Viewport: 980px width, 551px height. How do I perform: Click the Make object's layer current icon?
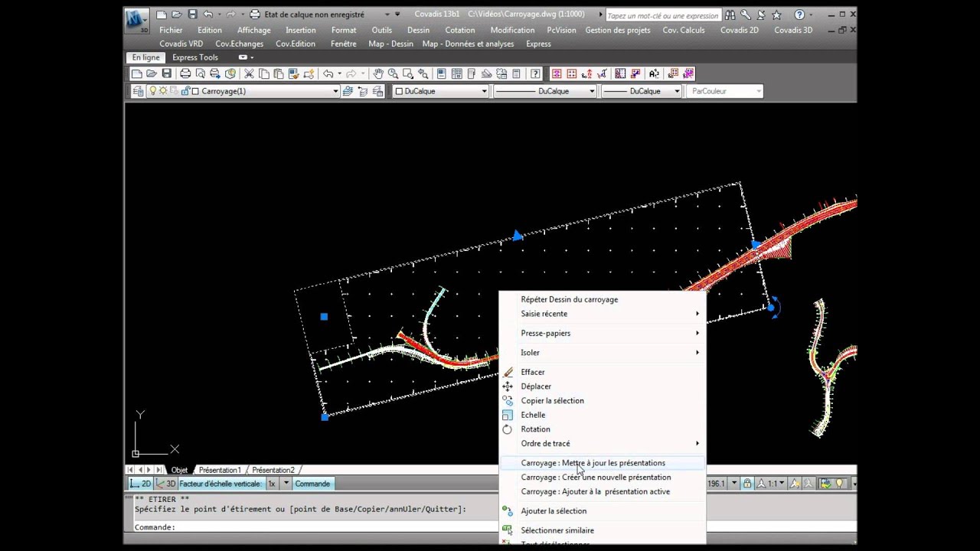click(348, 91)
